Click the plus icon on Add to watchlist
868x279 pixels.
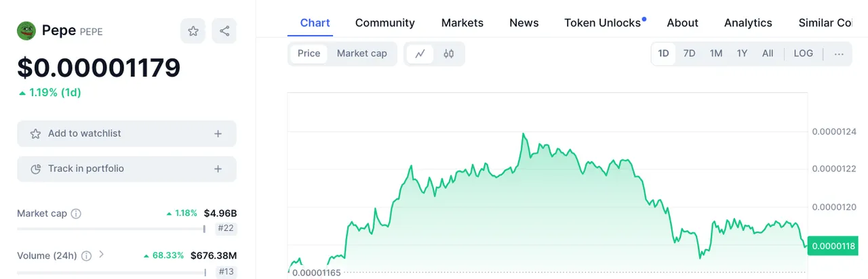[218, 133]
